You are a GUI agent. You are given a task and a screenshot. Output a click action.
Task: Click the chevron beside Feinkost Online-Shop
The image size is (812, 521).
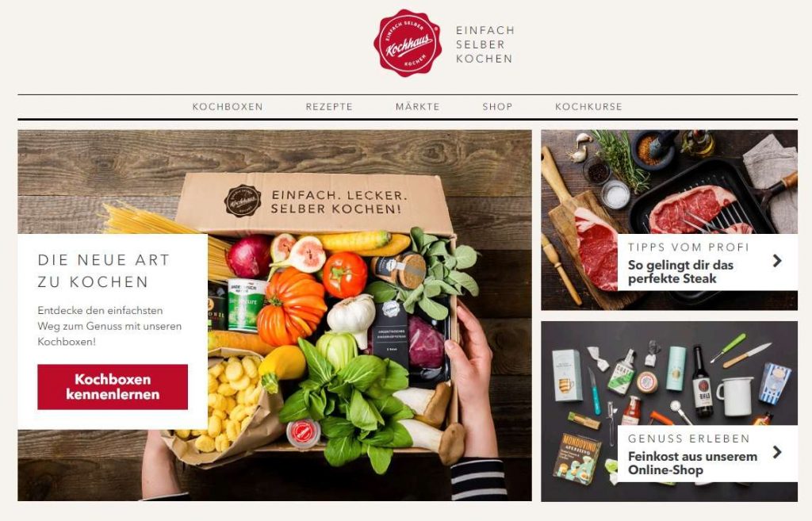(777, 452)
